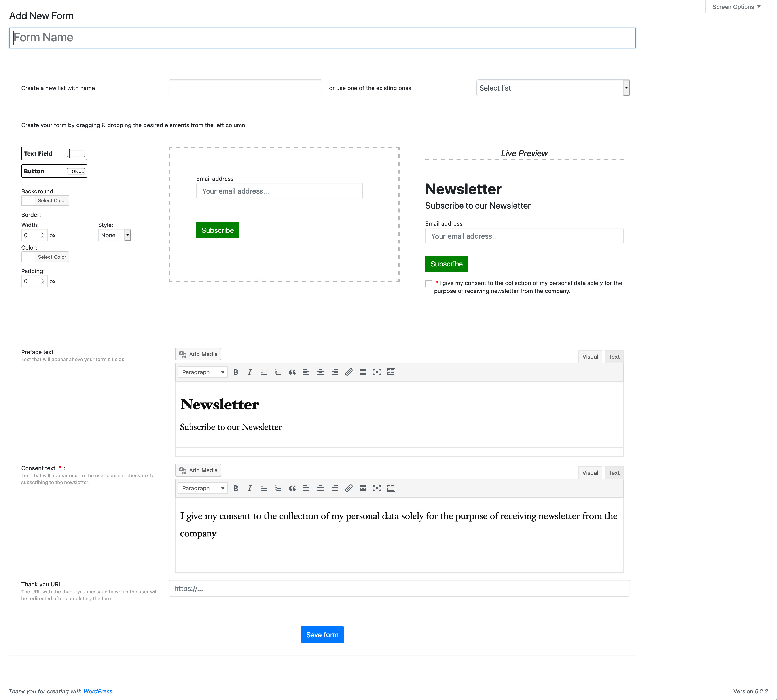Insert numbered list in Preface text editor

pos(278,372)
